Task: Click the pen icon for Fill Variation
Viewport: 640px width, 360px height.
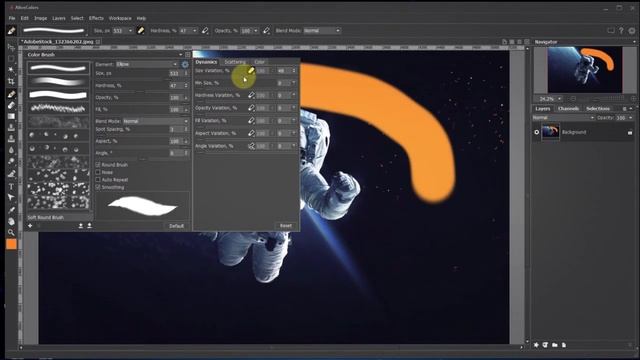Action: click(x=251, y=120)
